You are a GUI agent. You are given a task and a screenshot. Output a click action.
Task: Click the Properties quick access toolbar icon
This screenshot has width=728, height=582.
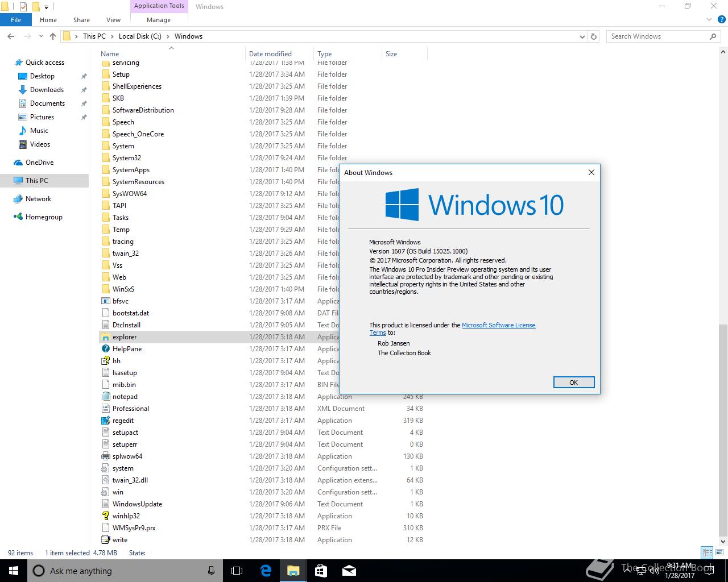23,7
